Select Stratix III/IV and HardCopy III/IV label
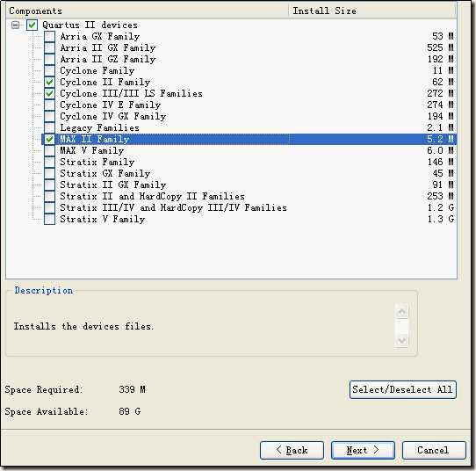The width and height of the screenshot is (476, 471). pos(173,208)
